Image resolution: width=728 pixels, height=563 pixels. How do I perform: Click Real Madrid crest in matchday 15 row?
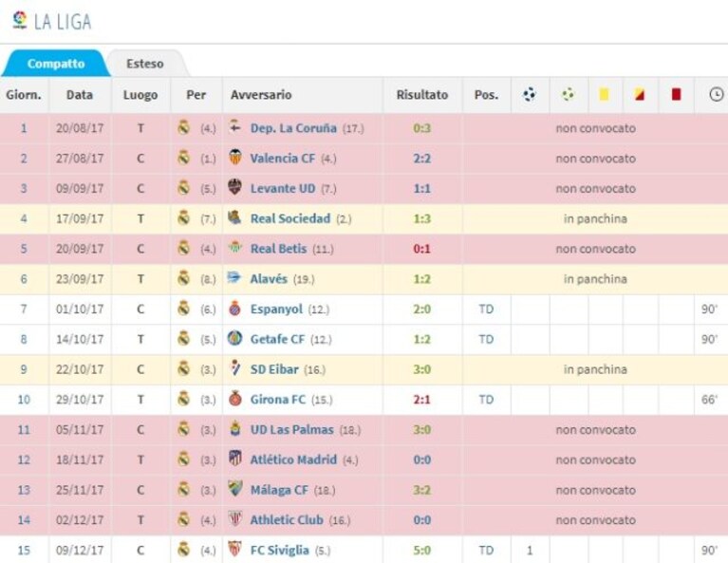click(x=184, y=549)
